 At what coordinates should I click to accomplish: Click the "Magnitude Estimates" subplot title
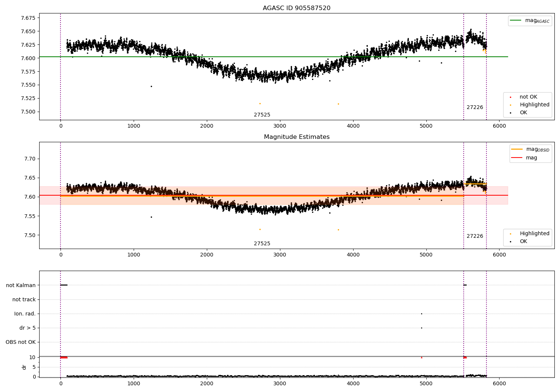point(296,137)
